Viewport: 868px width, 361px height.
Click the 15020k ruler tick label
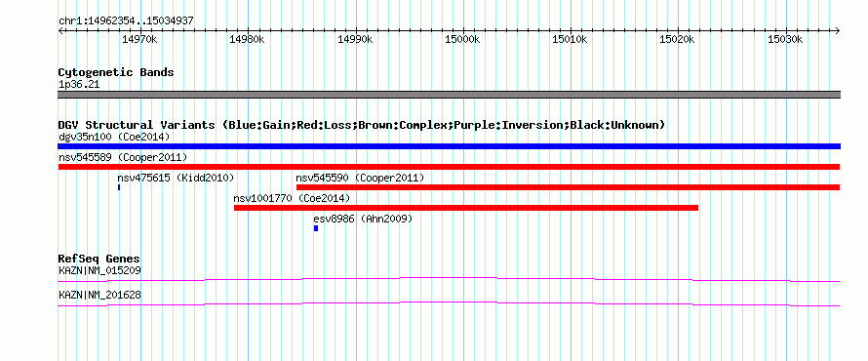[678, 39]
